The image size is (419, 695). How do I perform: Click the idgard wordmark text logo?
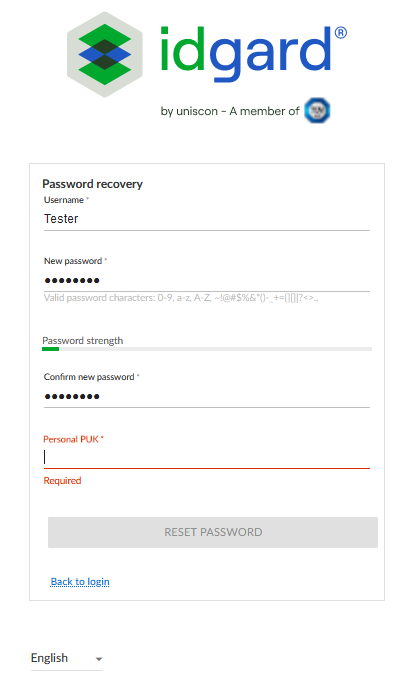coord(246,54)
